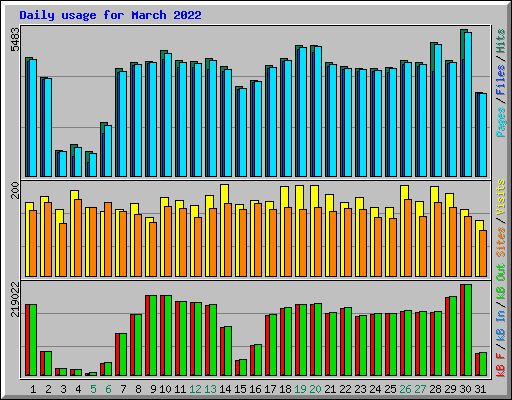Click the "Sites" legend label

(501, 242)
